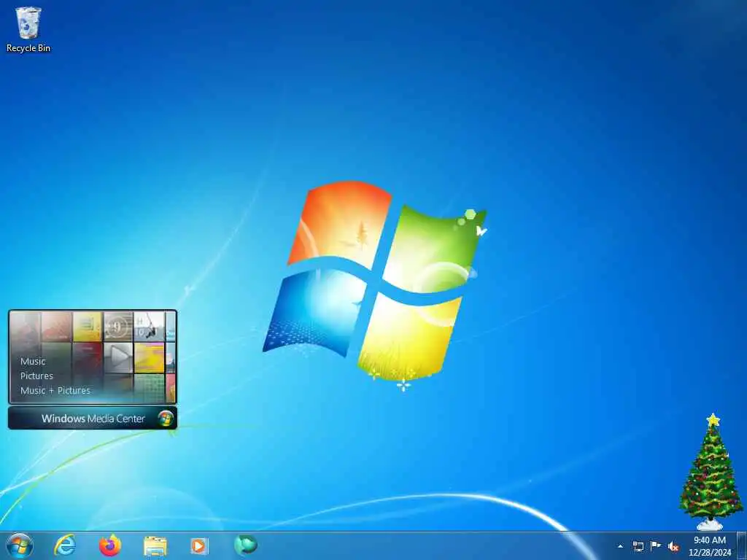Image resolution: width=747 pixels, height=560 pixels.
Task: Click the muted volume speaker icon
Action: pos(673,547)
